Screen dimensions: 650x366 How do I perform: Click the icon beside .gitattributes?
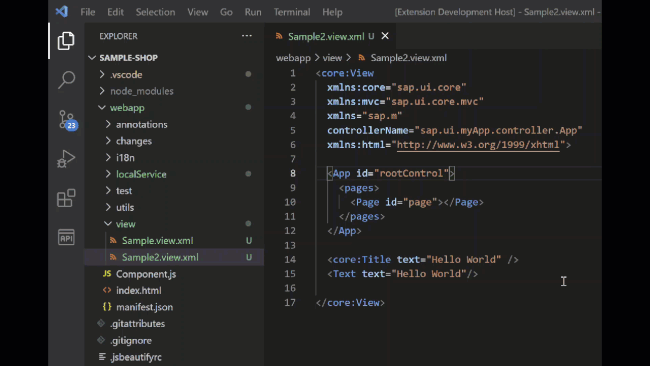click(x=101, y=323)
